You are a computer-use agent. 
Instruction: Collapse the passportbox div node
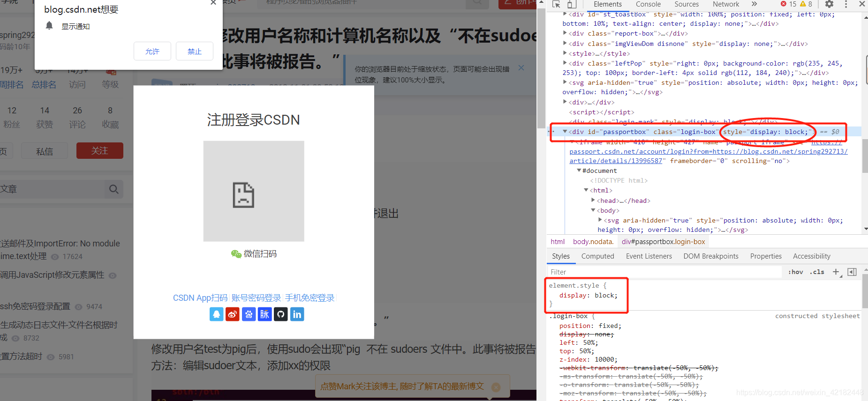tap(565, 132)
